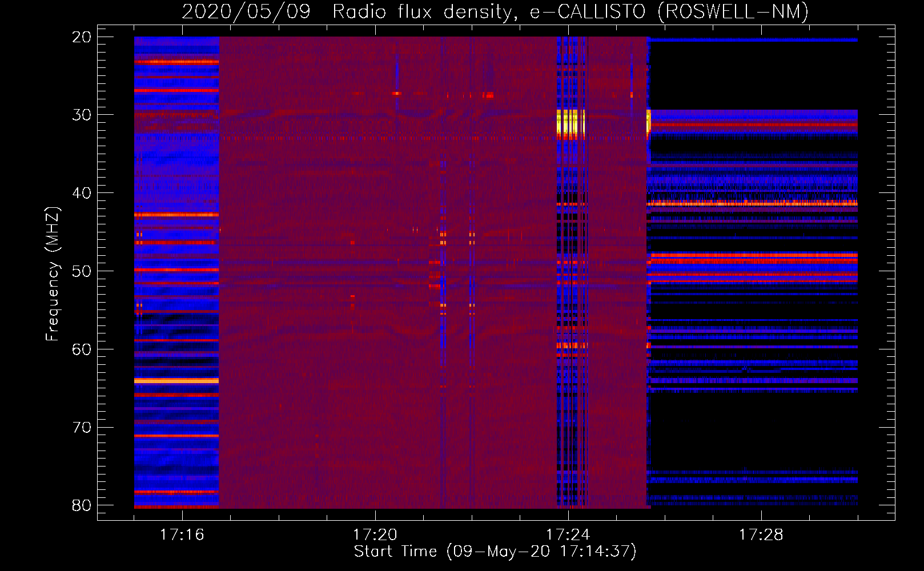The image size is (924, 571).
Task: Click the 20 frequency tick label
Action: [x=82, y=37]
